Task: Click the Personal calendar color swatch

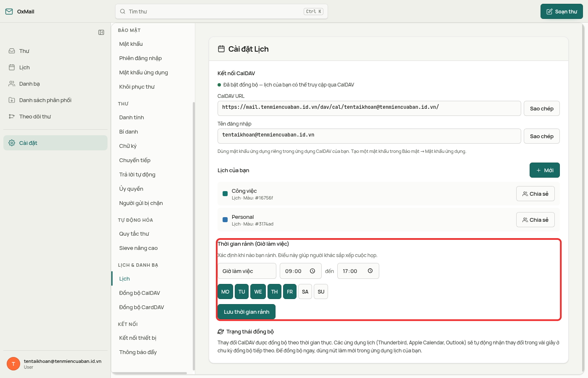Action: [x=225, y=220]
